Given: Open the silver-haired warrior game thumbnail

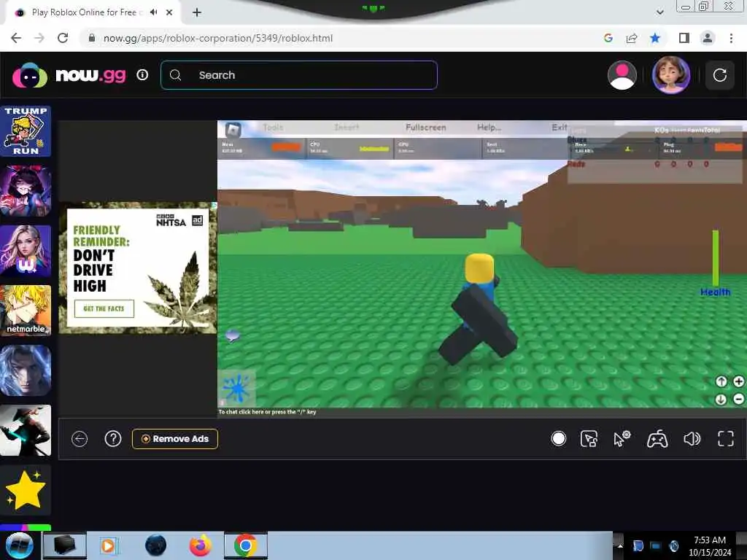Looking at the screenshot, I should point(26,370).
